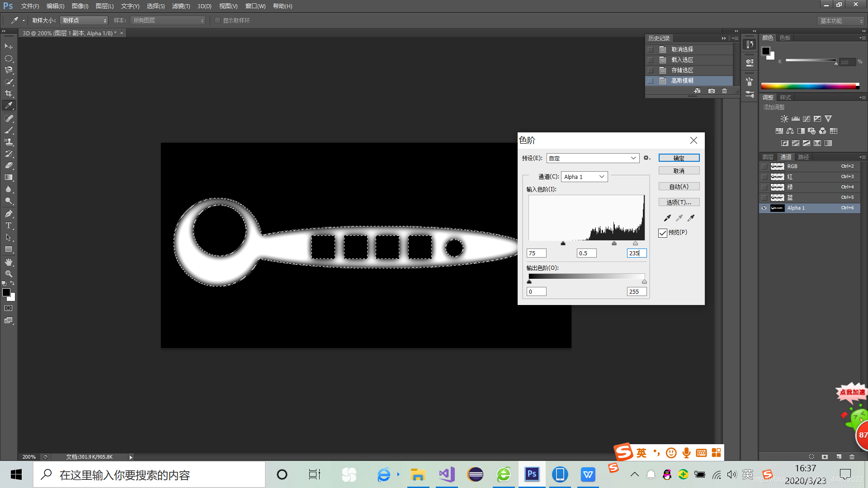Image resolution: width=868 pixels, height=488 pixels.
Task: Open the sample size dropdown
Action: (84, 20)
